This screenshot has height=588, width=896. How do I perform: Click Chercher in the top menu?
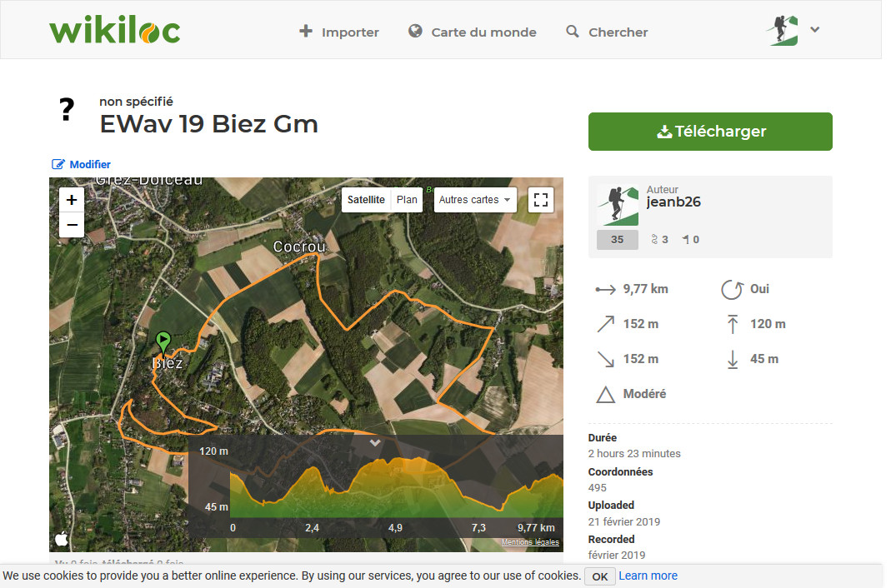607,32
